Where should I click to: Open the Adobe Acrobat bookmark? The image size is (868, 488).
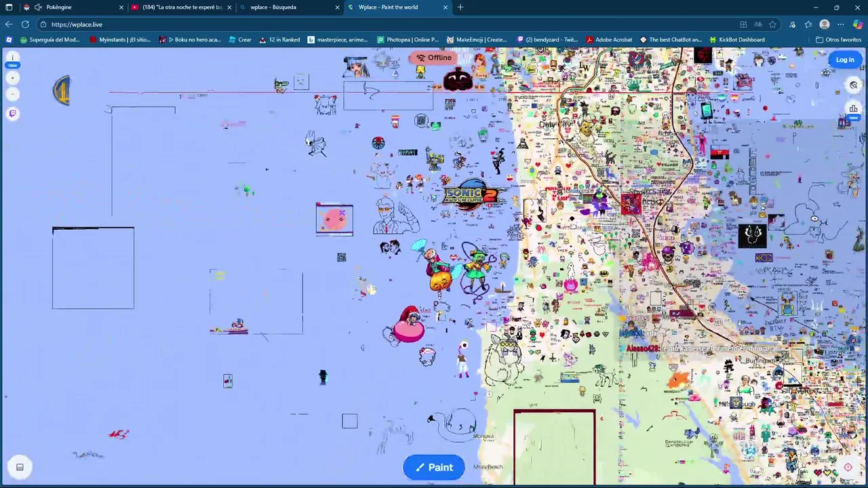[x=609, y=39]
